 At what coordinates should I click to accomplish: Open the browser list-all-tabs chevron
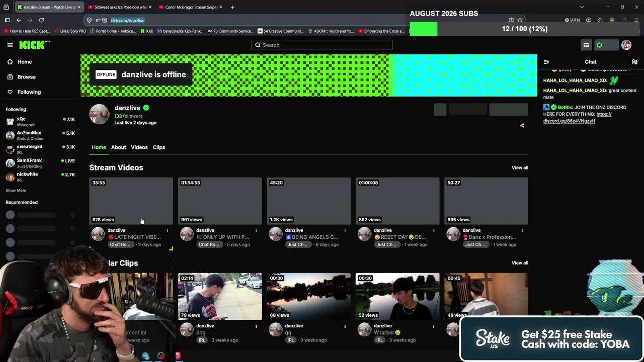(x=582, y=7)
